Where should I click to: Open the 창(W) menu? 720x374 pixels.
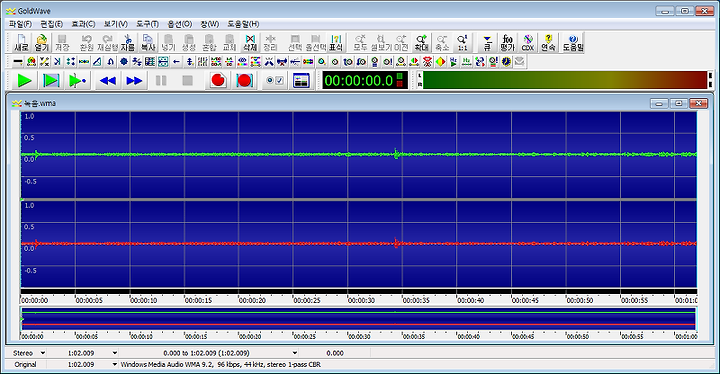coord(210,24)
